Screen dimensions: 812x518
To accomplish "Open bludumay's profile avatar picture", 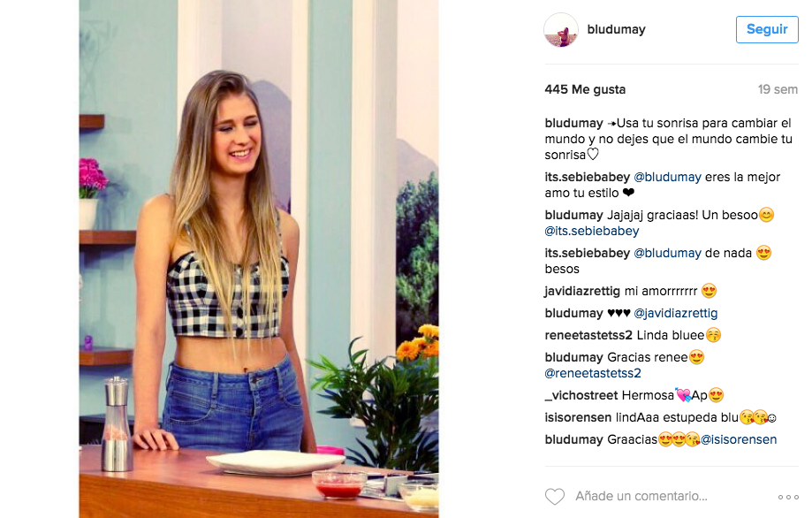I will 561,30.
